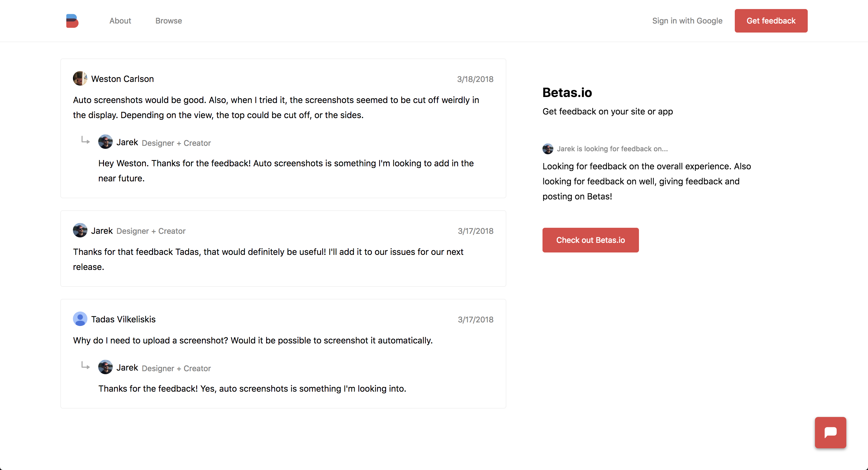Open the chat bubble widget
This screenshot has width=868, height=470.
pyautogui.click(x=830, y=432)
